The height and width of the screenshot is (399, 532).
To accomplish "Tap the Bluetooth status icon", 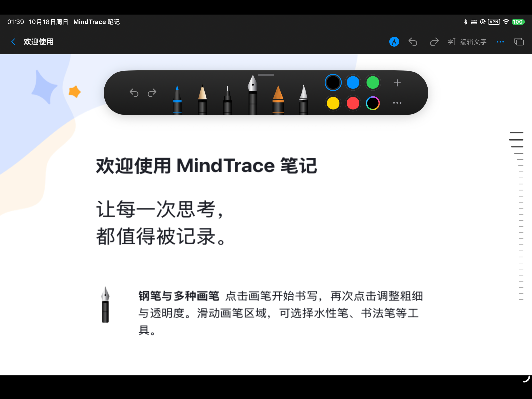I will click(466, 22).
